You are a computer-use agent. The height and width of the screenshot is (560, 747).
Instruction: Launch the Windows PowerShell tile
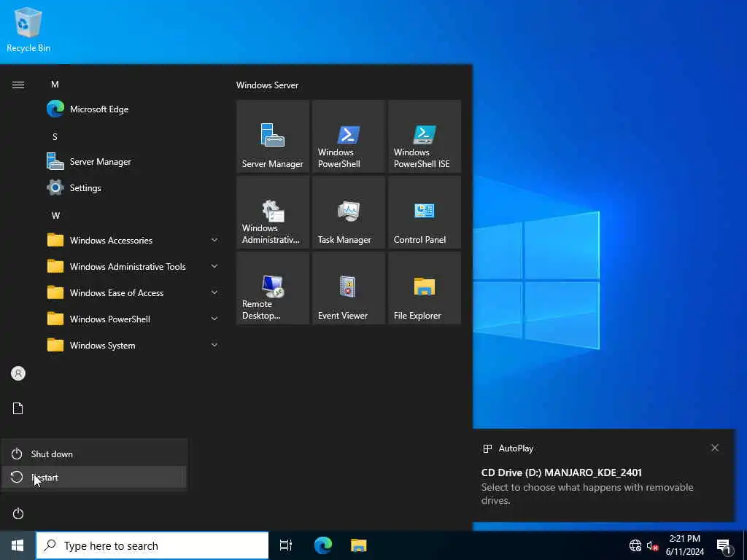click(x=348, y=136)
